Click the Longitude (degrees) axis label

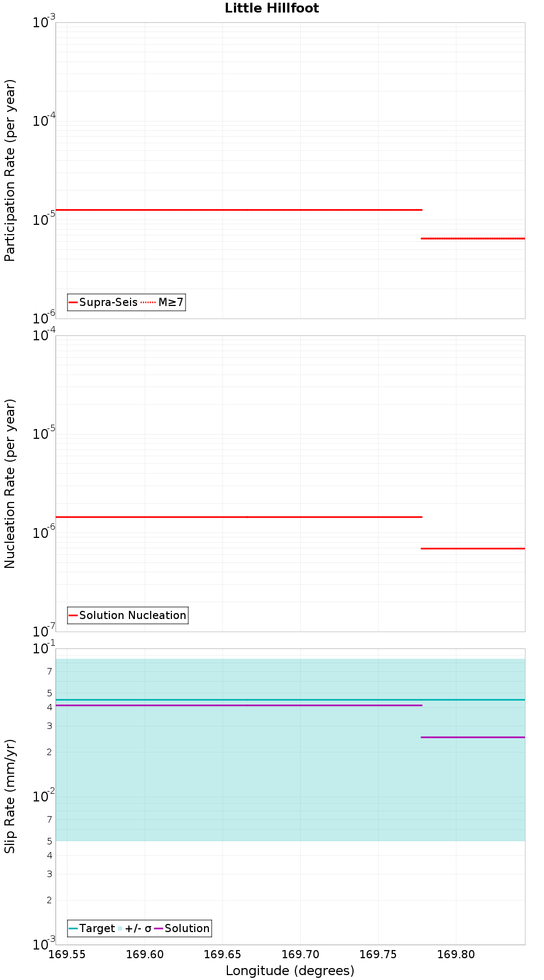point(290,970)
